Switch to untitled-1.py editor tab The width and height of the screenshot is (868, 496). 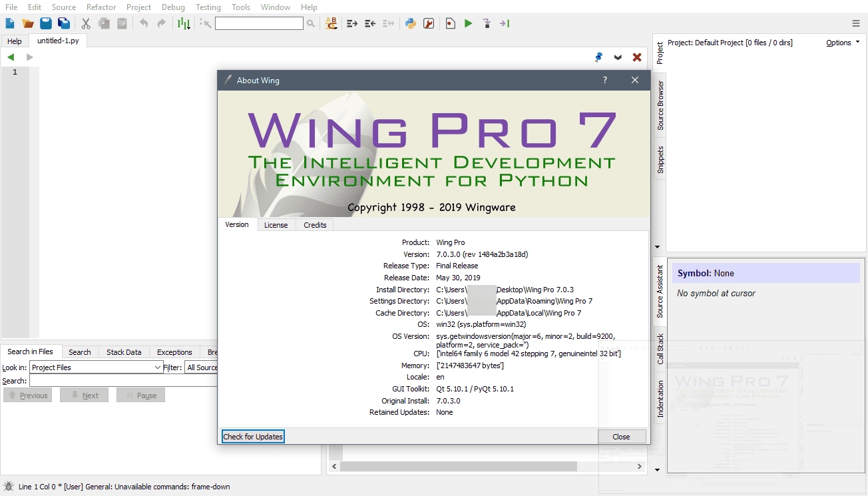[x=58, y=41]
